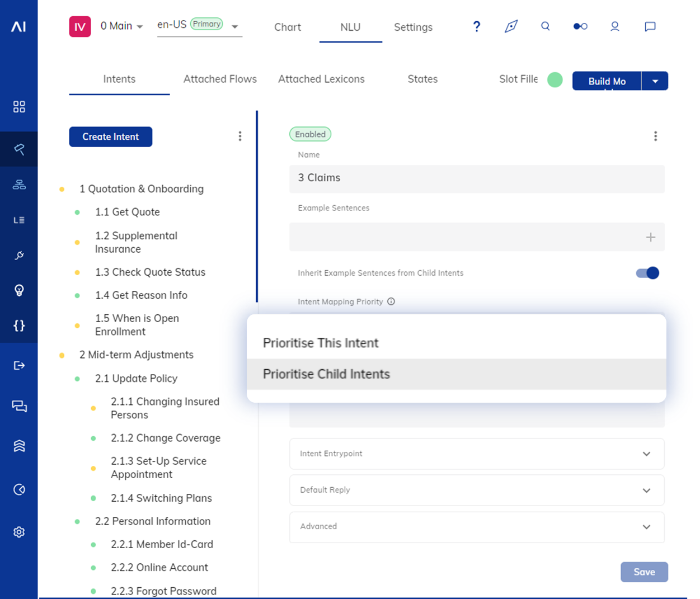The height and width of the screenshot is (599, 700).
Task: Click the AI logo in the sidebar
Action: [19, 26]
